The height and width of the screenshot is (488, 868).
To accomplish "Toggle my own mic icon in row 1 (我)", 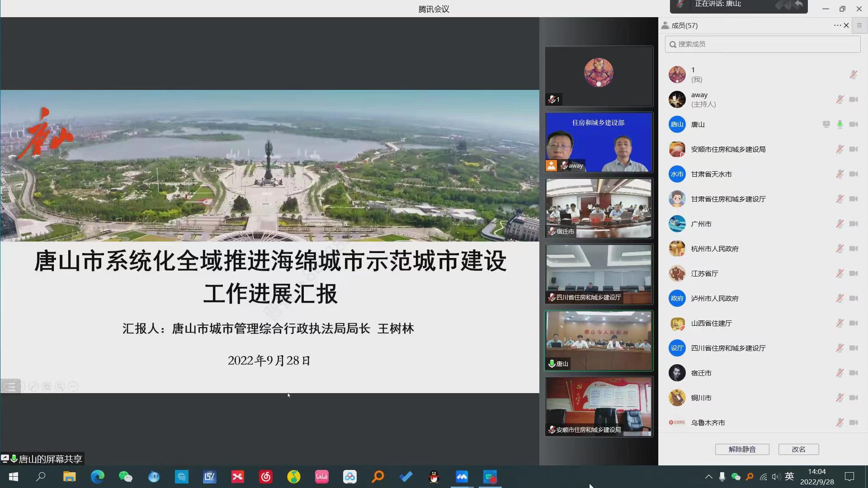I will (853, 75).
